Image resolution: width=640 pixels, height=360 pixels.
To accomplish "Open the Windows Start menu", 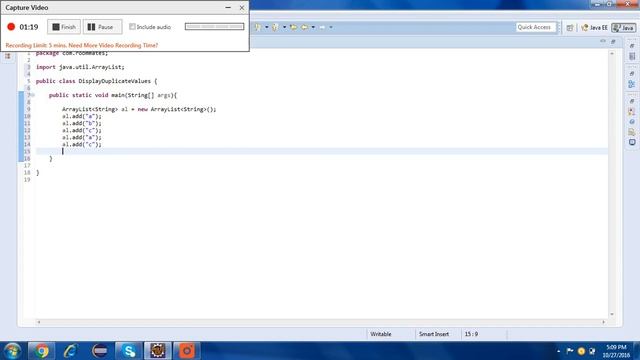I will (12, 351).
